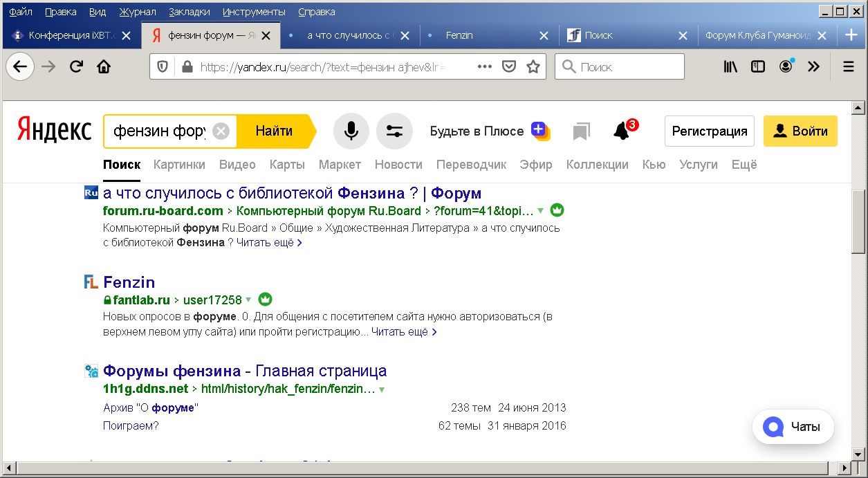Switch to the Видео search tab
The width and height of the screenshot is (868, 478).
[237, 165]
